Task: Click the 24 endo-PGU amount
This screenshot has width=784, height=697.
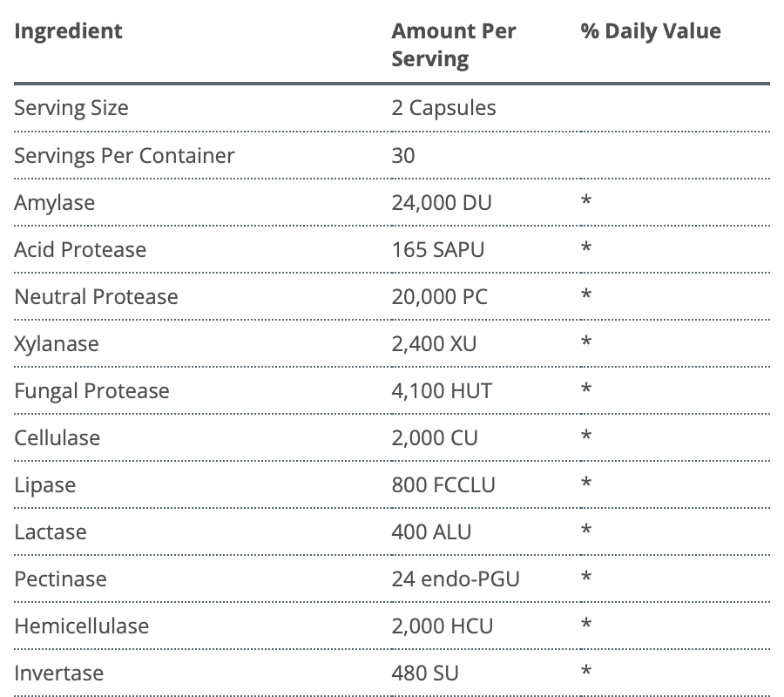Action: pyautogui.click(x=456, y=579)
